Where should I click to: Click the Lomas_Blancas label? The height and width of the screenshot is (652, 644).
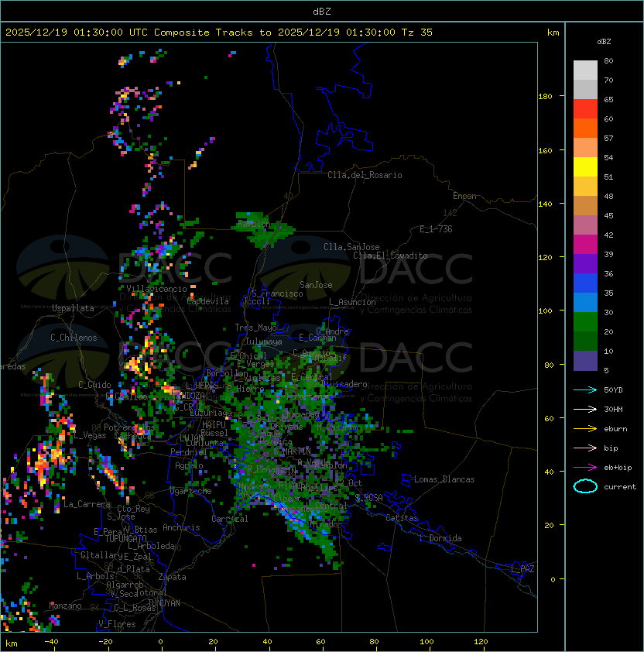click(x=444, y=479)
